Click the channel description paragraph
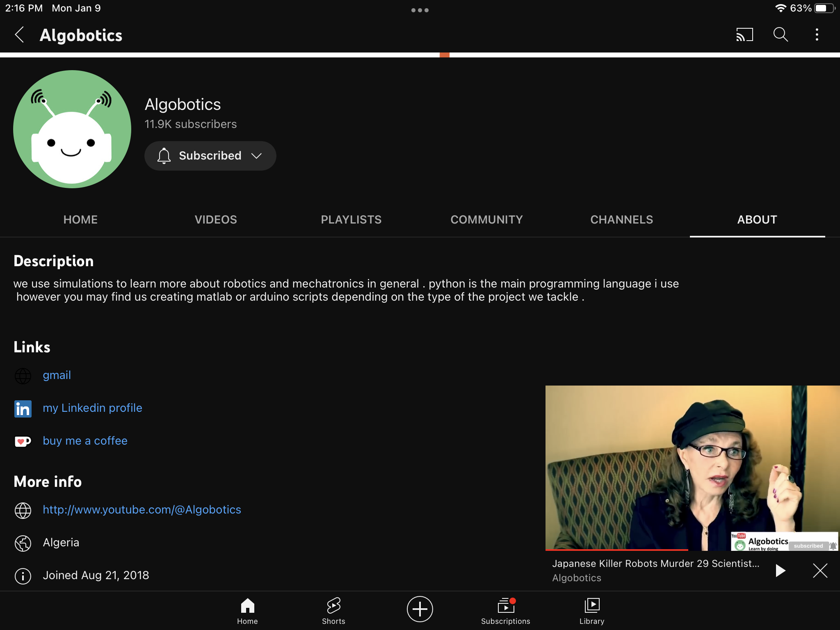Screen dimensions: 840x630 pyautogui.click(x=346, y=290)
